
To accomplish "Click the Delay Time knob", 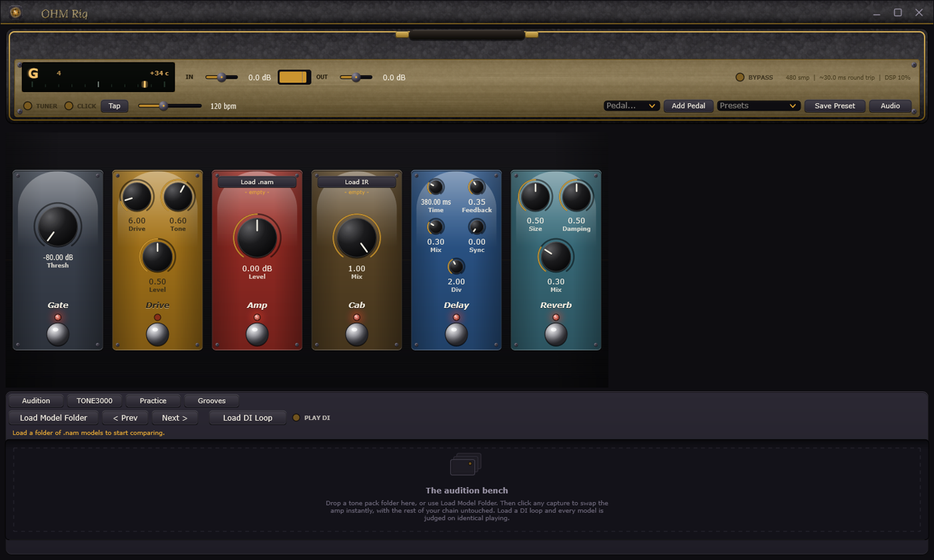I will click(435, 187).
